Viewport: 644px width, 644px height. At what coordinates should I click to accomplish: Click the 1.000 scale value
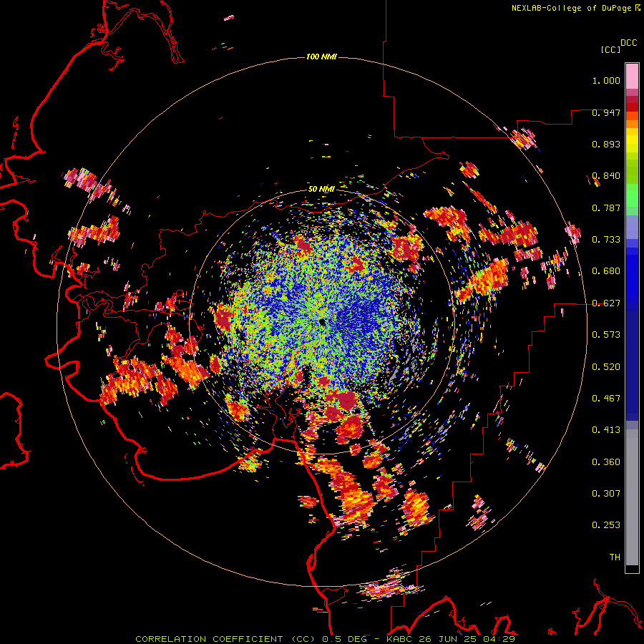pos(606,80)
